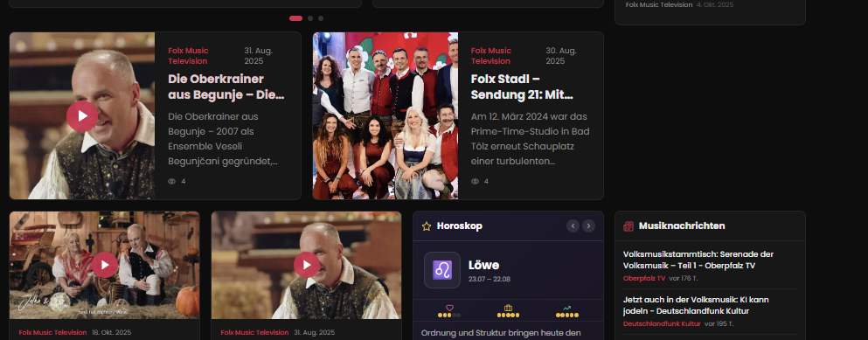
Task: Select the first active carousel dot
Action: click(295, 18)
